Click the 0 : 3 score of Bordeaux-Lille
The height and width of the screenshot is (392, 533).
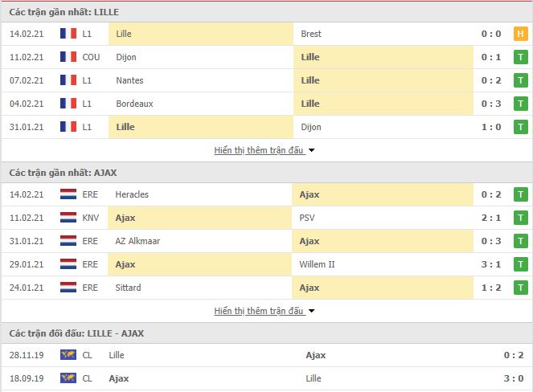pos(491,104)
